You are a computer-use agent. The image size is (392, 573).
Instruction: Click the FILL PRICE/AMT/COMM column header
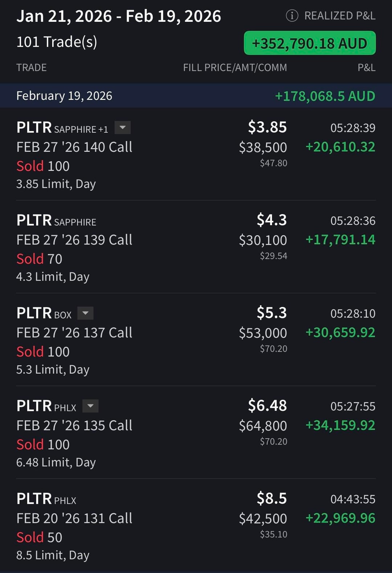click(235, 68)
